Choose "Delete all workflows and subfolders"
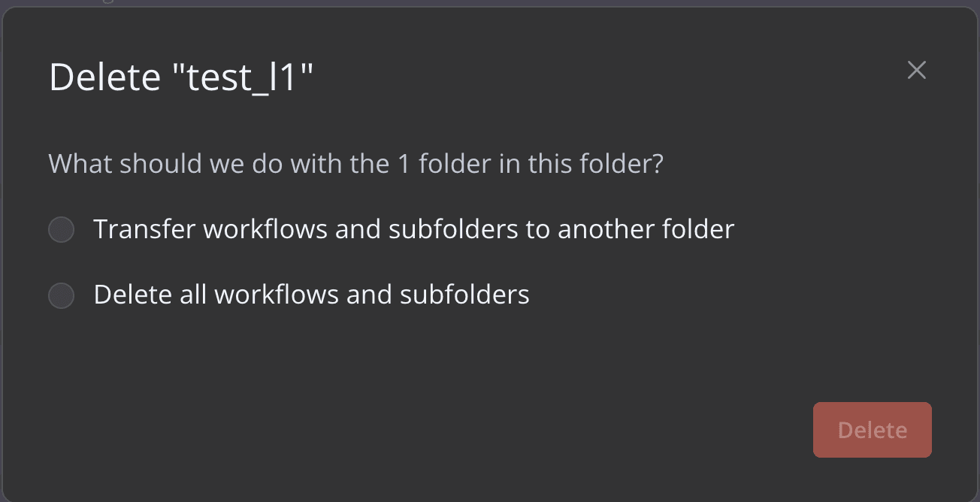Screen dimensions: 980x502 [61, 295]
